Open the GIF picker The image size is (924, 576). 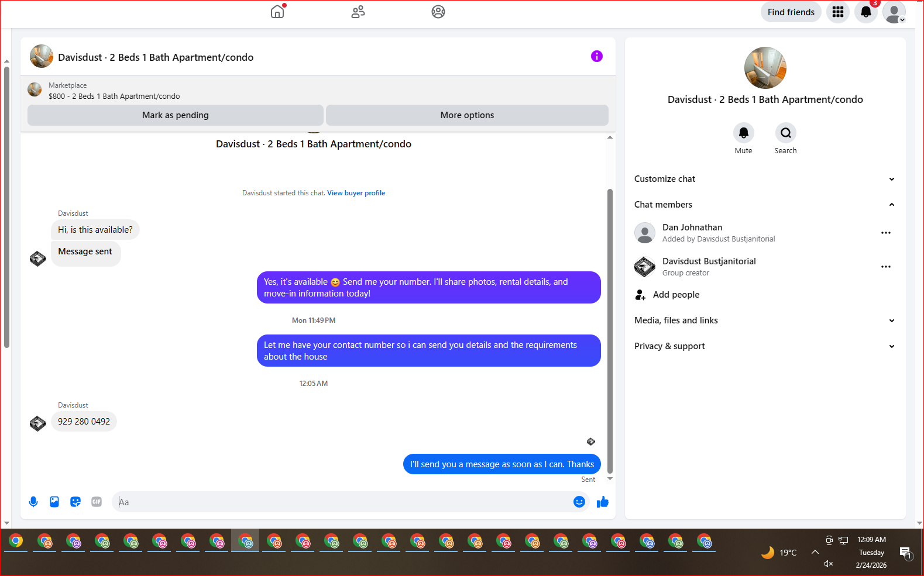click(97, 502)
